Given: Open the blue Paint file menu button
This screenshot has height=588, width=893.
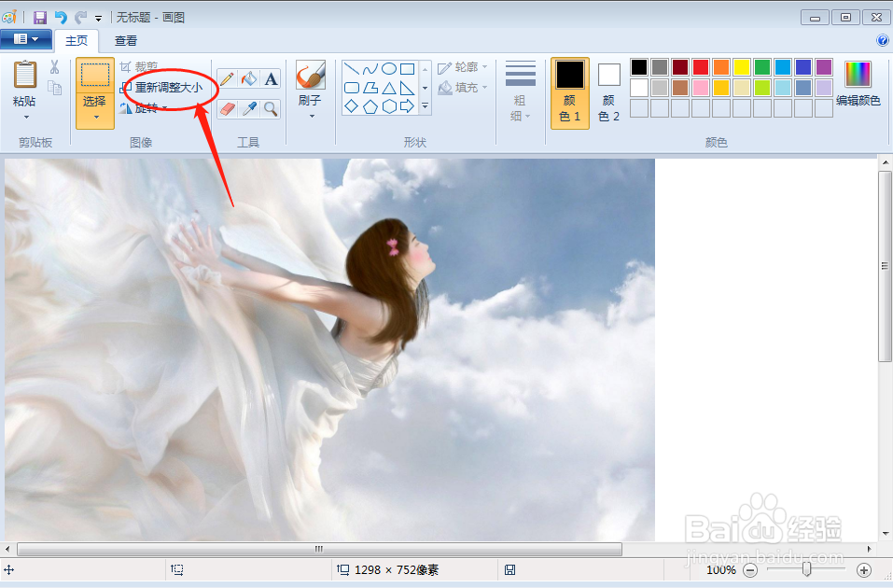Looking at the screenshot, I should coord(26,39).
